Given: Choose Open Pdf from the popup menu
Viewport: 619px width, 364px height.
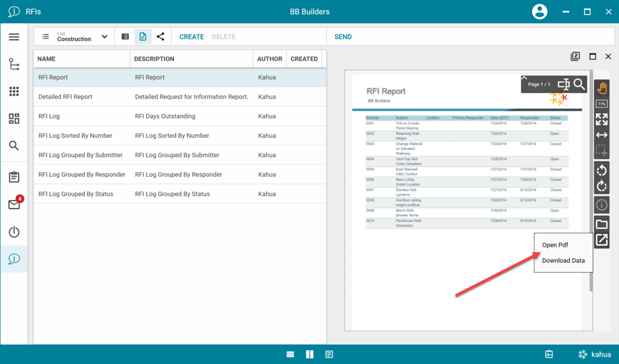Looking at the screenshot, I should [x=555, y=245].
